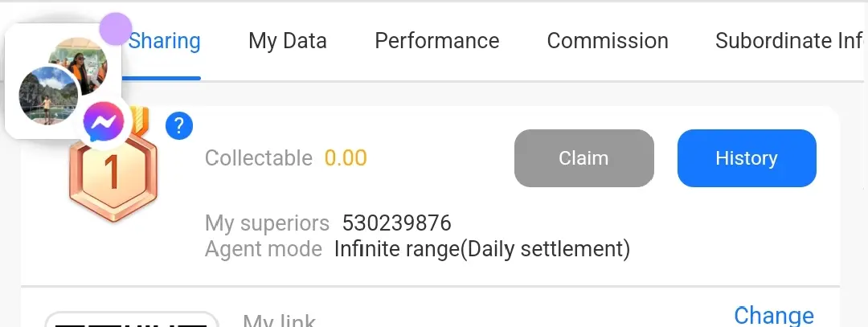868x327 pixels.
Task: Click the Infinite range(Daily settlement) agent mode text
Action: [482, 249]
